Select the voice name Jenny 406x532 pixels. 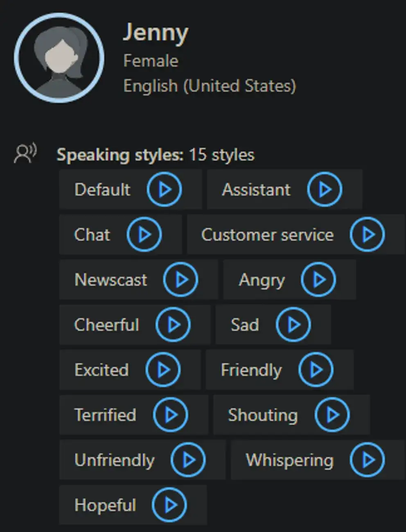tap(156, 34)
